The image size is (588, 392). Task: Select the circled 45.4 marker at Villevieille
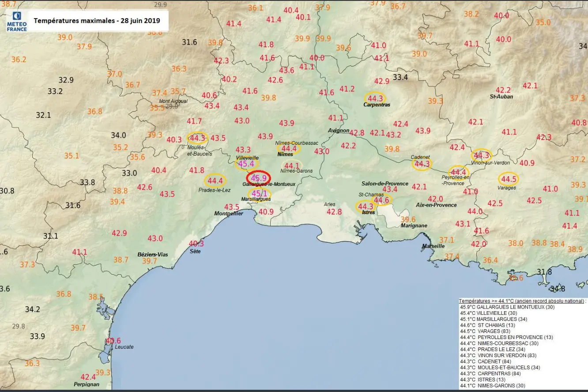tap(246, 164)
